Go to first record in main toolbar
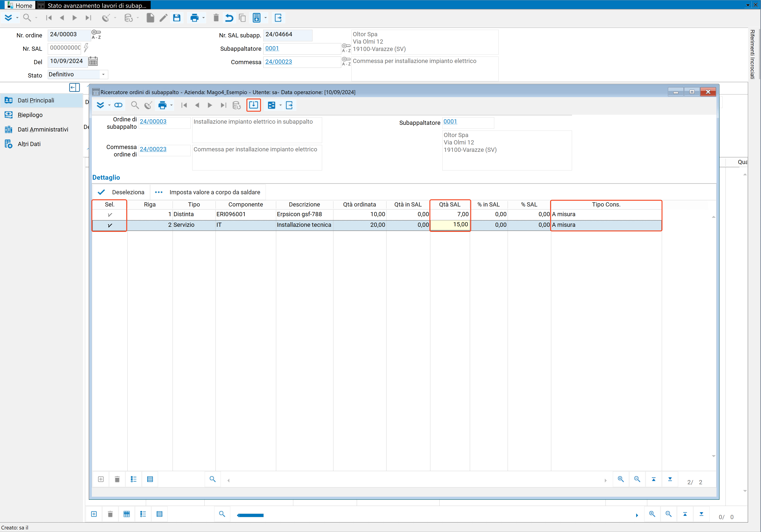 tap(49, 18)
